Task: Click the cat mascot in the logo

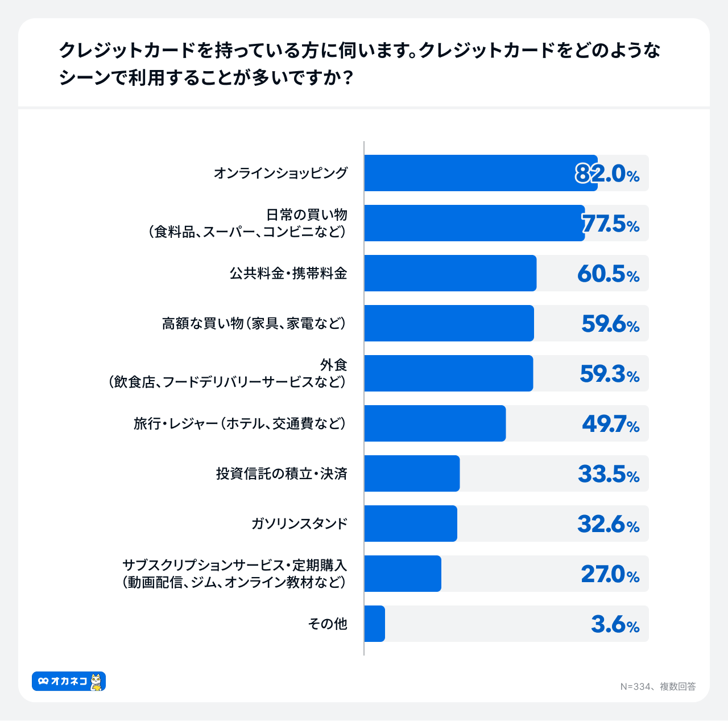Action: [x=96, y=681]
